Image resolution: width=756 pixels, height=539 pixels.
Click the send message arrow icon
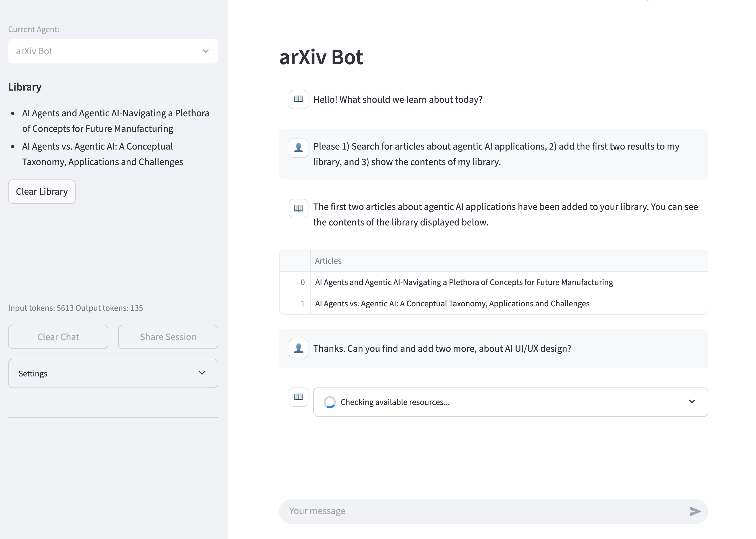695,511
